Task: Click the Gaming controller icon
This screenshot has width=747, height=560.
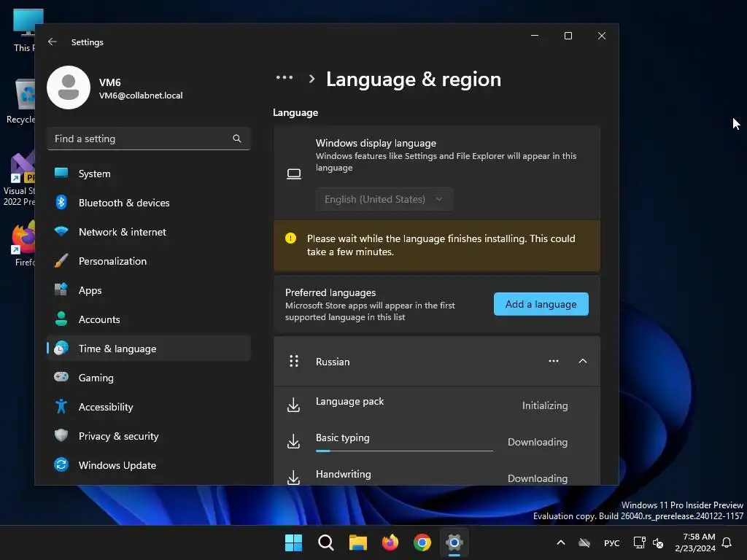Action: tap(61, 377)
